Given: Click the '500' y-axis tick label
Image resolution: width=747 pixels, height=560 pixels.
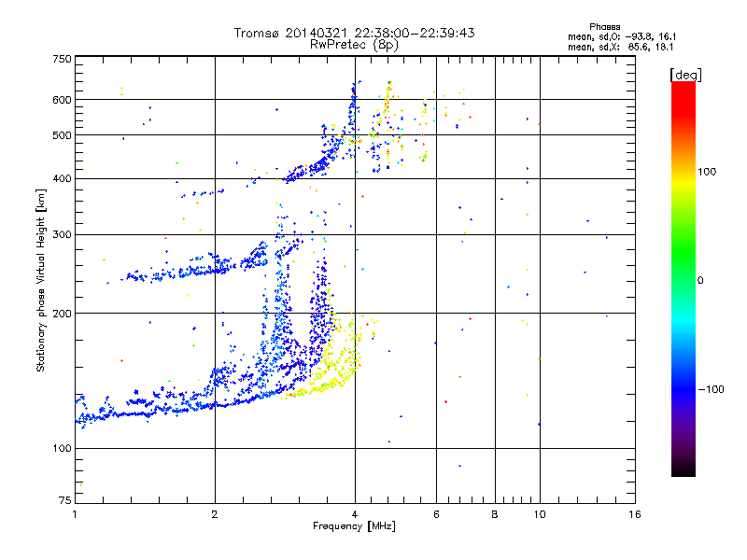Looking at the screenshot, I should click(62, 135).
